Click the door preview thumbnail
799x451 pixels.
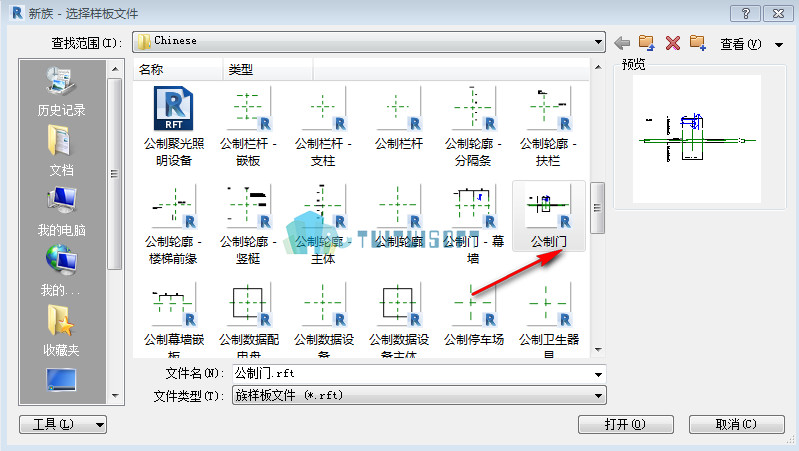click(697, 139)
